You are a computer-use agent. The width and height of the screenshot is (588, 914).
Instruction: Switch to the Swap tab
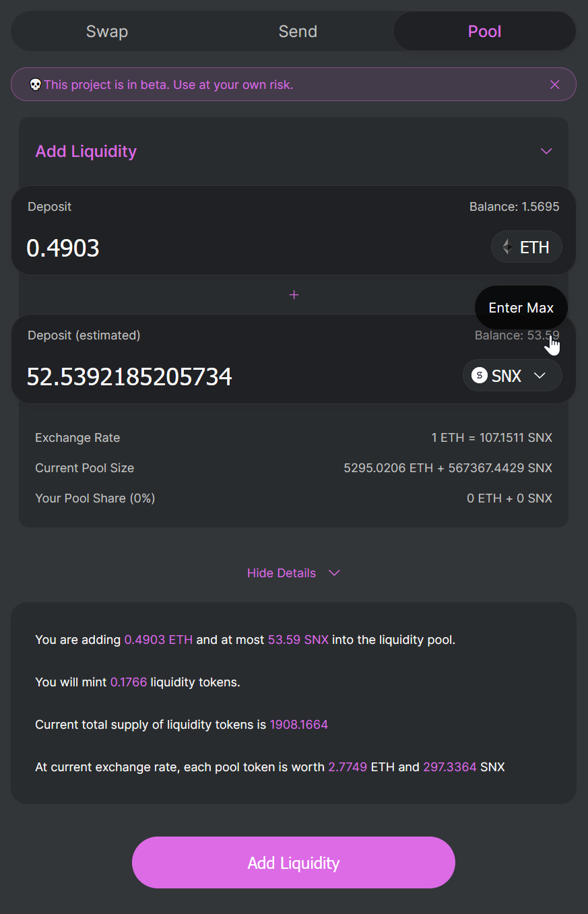coord(107,31)
